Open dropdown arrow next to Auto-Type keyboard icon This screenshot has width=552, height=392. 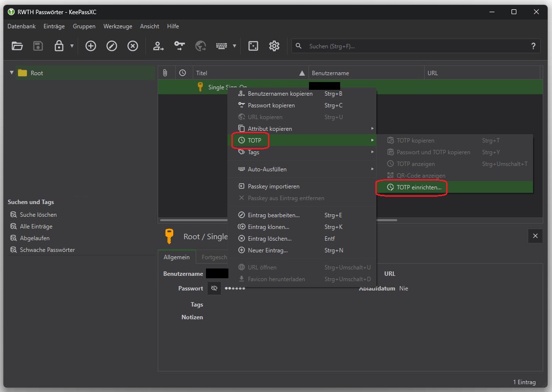(234, 46)
